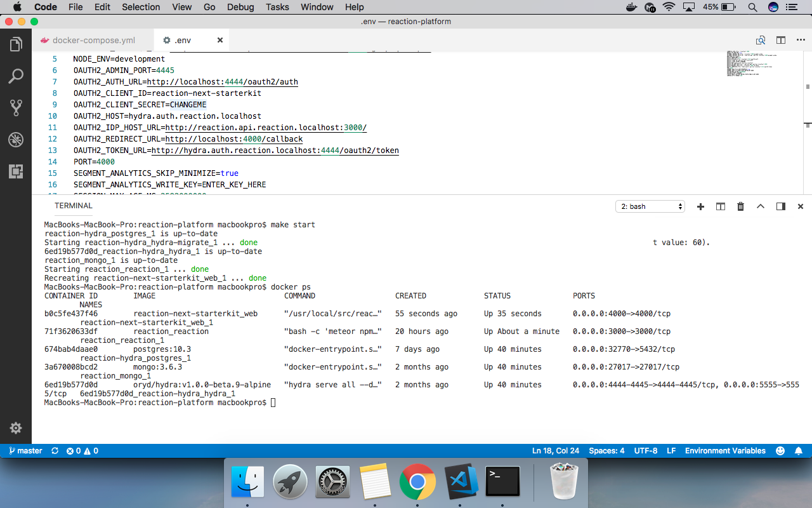Synchronize changes via status bar sync icon
Image resolution: width=812 pixels, height=508 pixels.
(55, 451)
